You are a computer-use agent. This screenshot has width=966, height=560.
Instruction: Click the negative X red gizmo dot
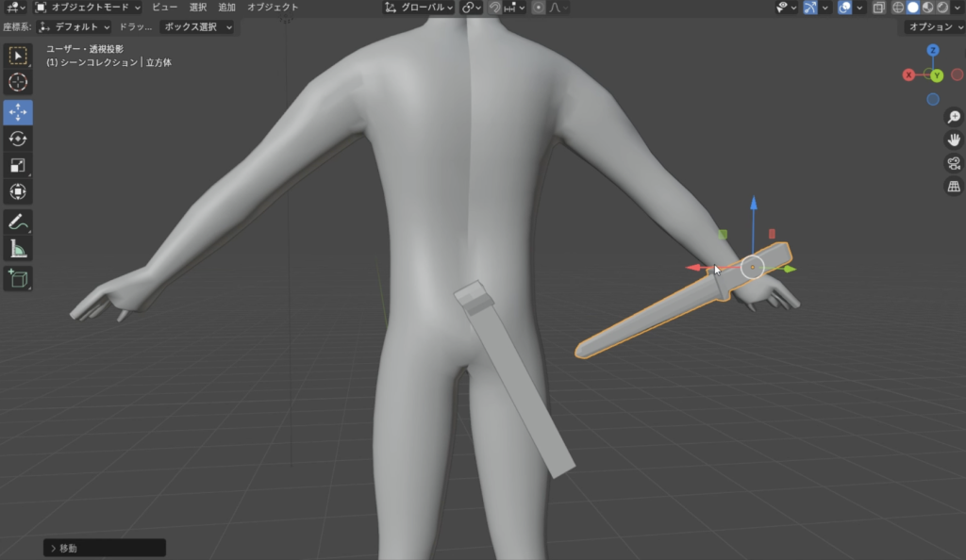957,74
